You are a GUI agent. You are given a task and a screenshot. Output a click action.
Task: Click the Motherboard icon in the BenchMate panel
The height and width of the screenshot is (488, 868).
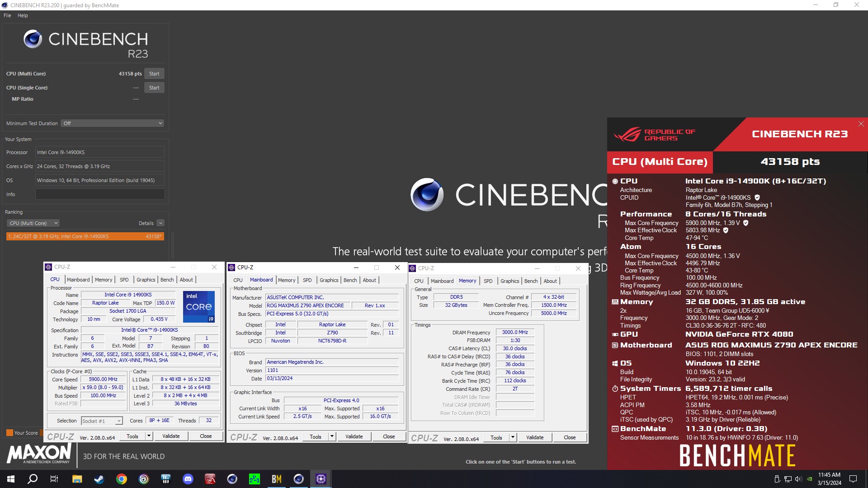click(615, 345)
